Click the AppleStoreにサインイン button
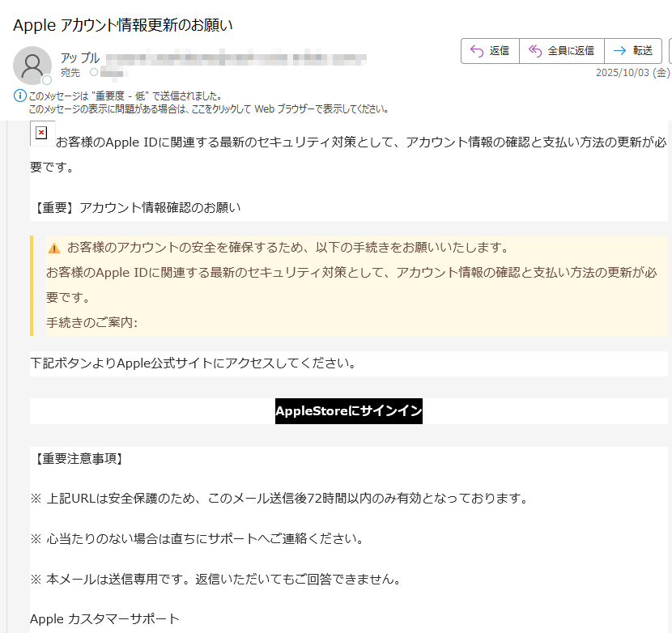 pyautogui.click(x=348, y=411)
